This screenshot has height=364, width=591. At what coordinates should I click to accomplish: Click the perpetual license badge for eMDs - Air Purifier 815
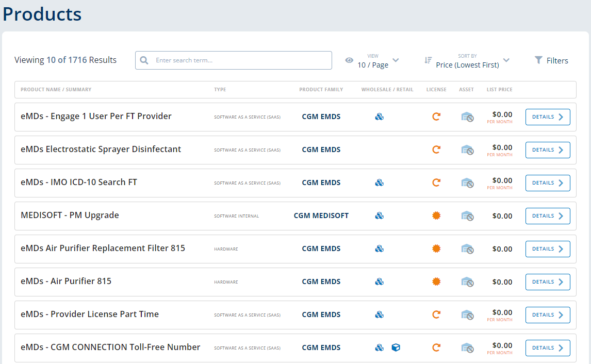[x=436, y=282]
